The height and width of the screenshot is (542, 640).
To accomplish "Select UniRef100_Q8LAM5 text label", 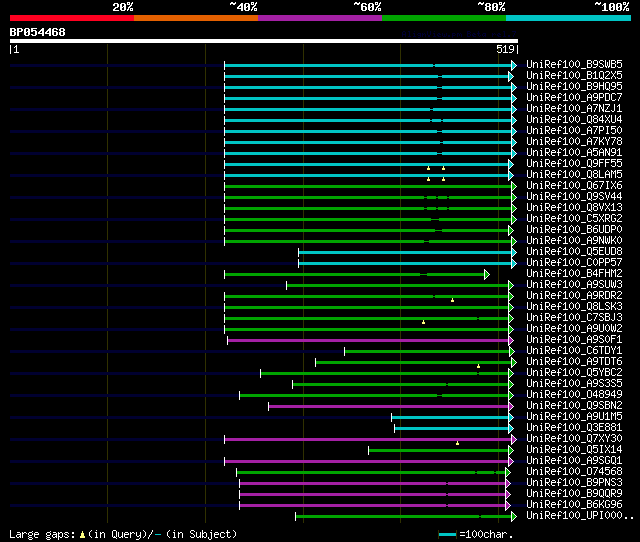I will (574, 175).
